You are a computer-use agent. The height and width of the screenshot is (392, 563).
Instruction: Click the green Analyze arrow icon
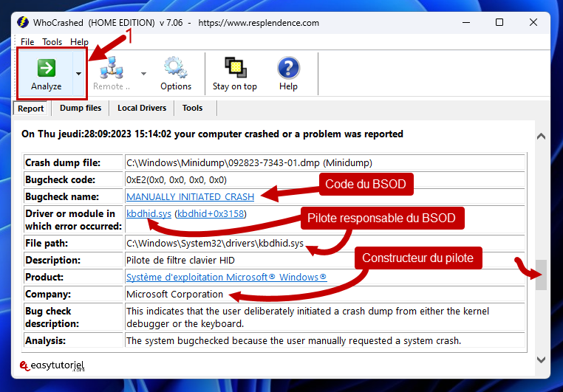click(x=47, y=68)
